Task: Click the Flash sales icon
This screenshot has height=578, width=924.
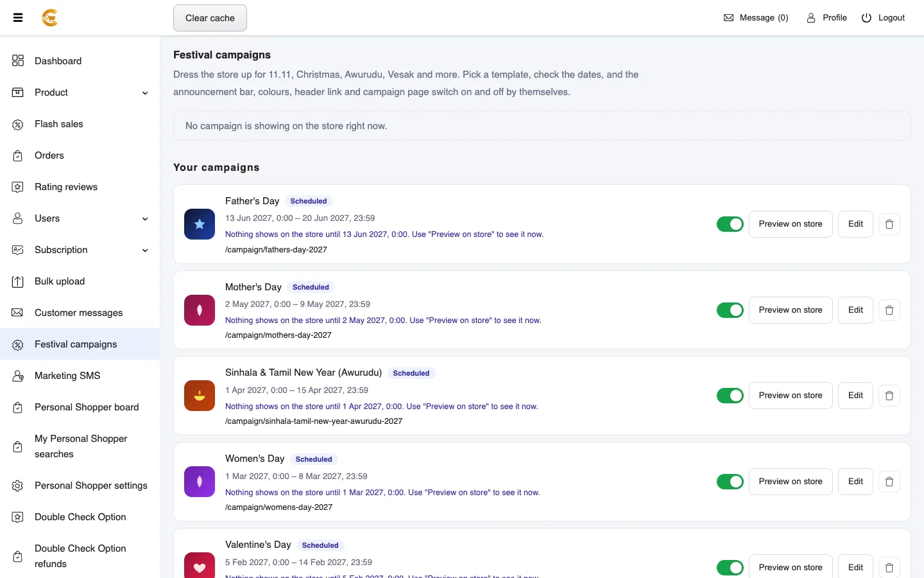Action: click(18, 124)
